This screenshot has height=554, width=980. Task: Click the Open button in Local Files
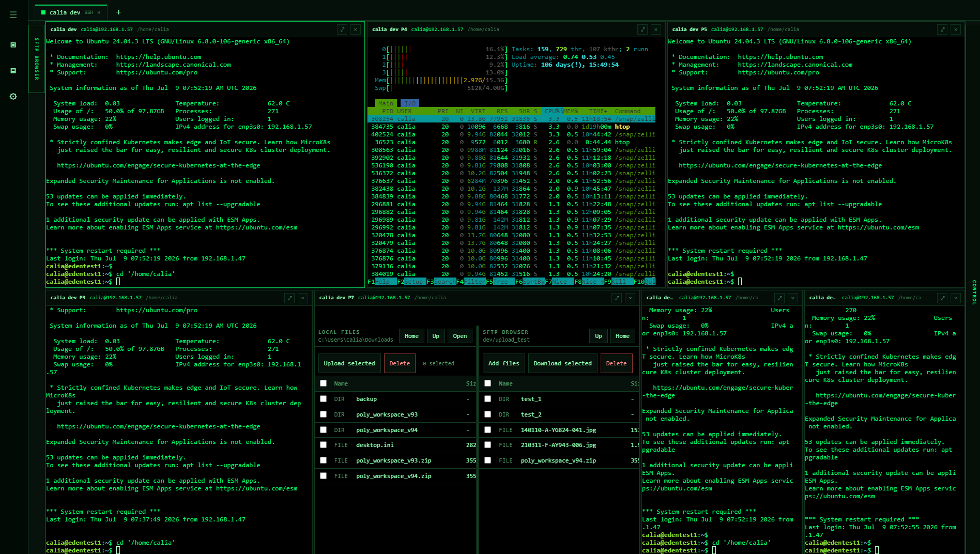pos(460,336)
